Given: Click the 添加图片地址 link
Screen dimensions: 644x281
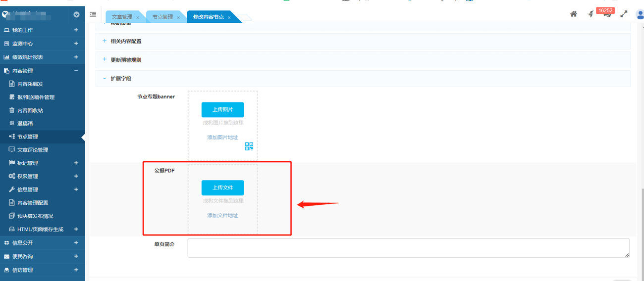Looking at the screenshot, I should click(222, 138).
